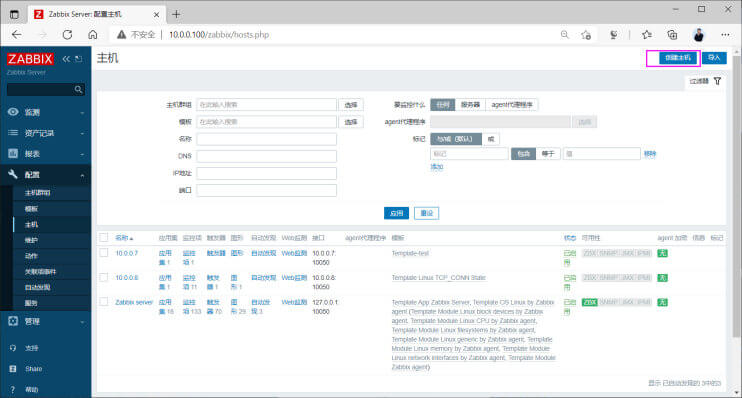Expand the 资产记录 inventory menu section
Image resolution: width=742 pixels, height=398 pixels.
pos(46,133)
